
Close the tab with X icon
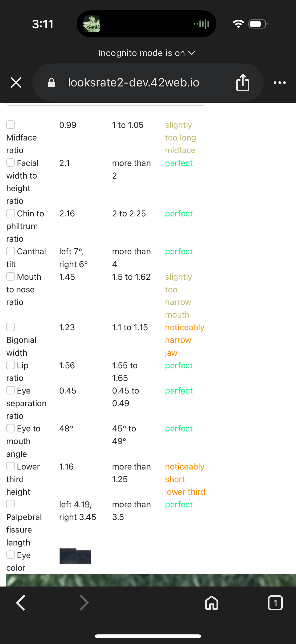coord(16,83)
